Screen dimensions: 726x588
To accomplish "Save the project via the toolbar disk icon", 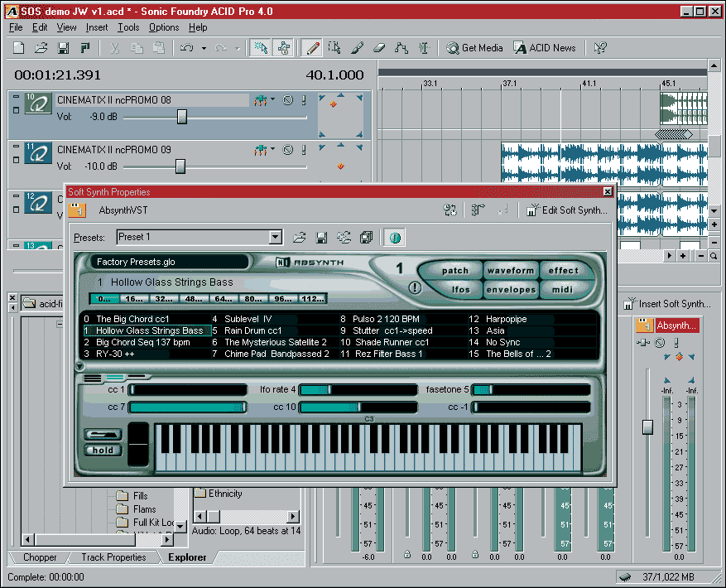I will coord(63,48).
